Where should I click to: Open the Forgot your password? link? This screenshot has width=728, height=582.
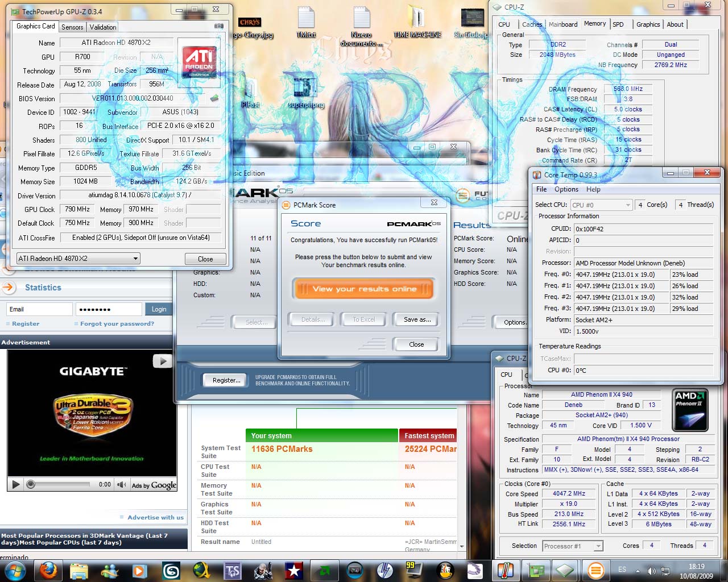(x=117, y=323)
